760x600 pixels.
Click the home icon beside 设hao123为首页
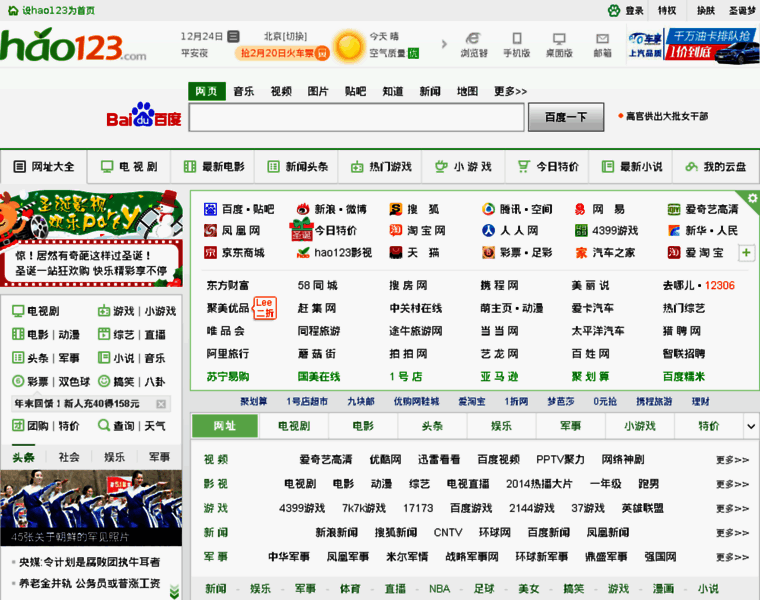[13, 10]
